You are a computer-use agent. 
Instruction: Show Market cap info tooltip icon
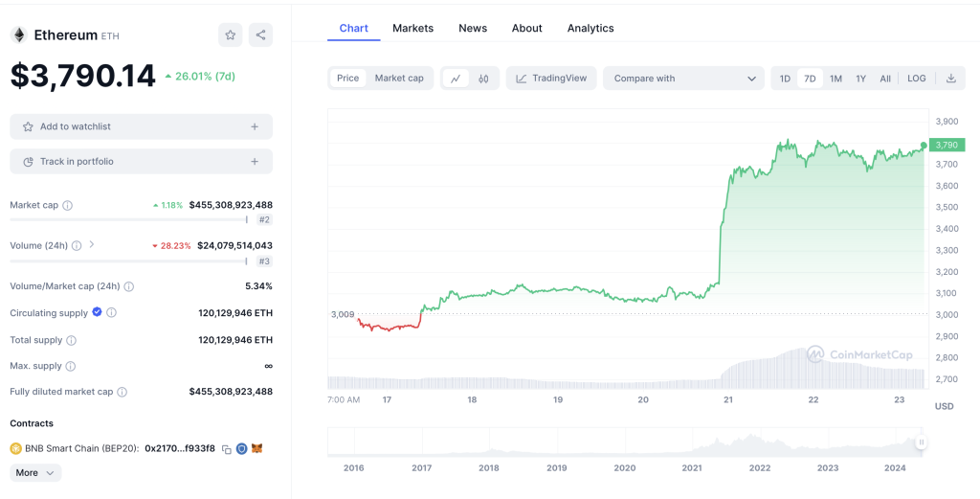click(68, 205)
